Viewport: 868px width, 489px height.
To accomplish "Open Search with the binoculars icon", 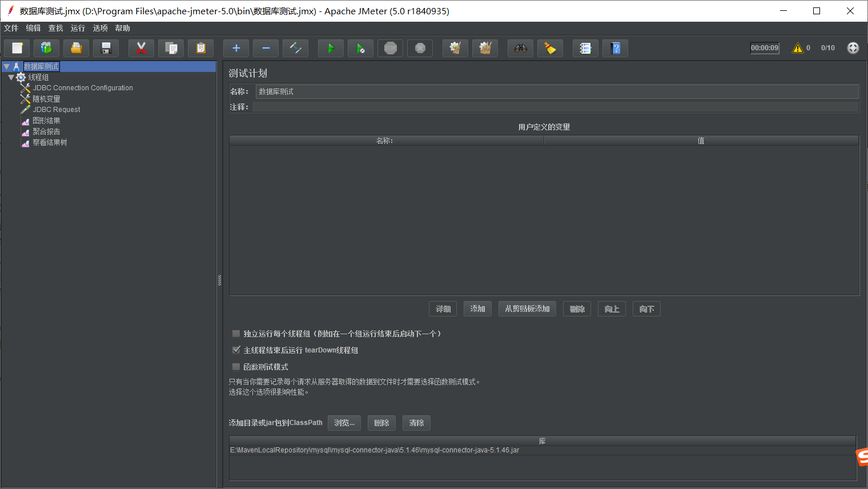I will pyautogui.click(x=521, y=49).
